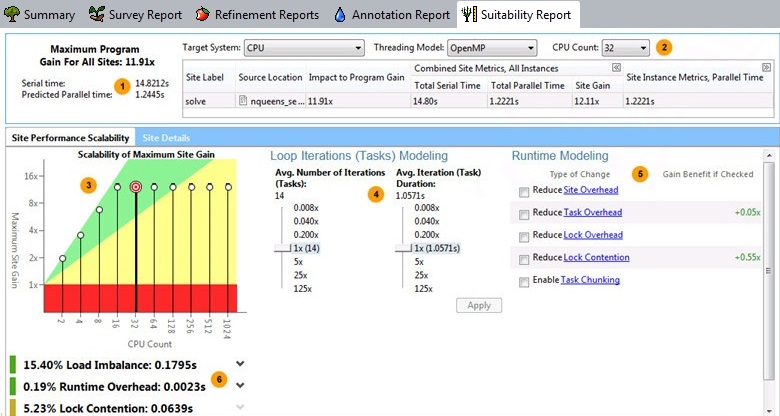Click the Suitability Report fork icon
This screenshot has height=416, width=780.
468,15
